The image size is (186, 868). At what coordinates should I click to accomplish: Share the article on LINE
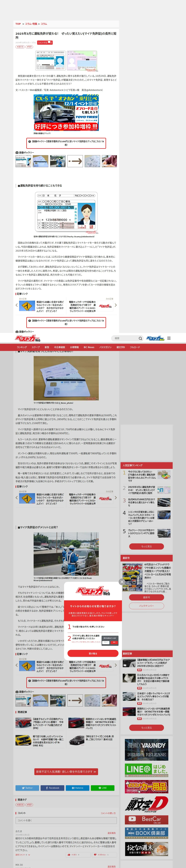point(103,788)
